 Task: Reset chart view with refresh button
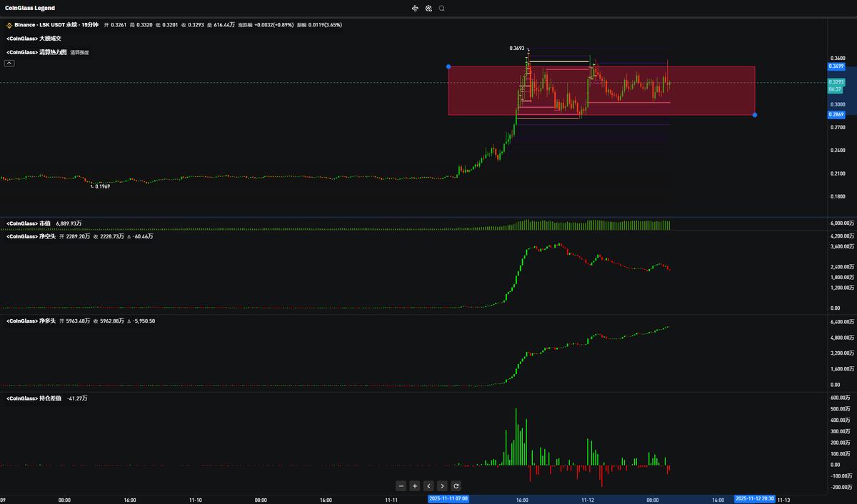pyautogui.click(x=456, y=485)
